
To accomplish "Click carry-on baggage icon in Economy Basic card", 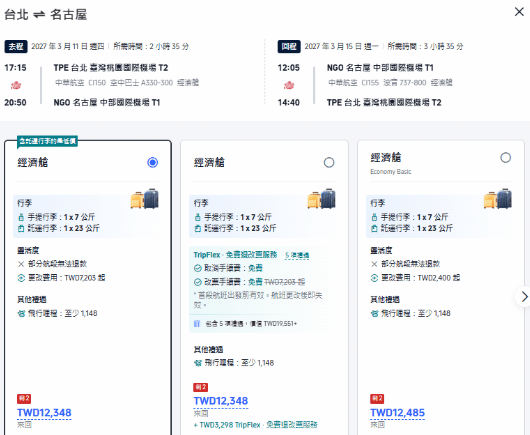I will pos(374,217).
